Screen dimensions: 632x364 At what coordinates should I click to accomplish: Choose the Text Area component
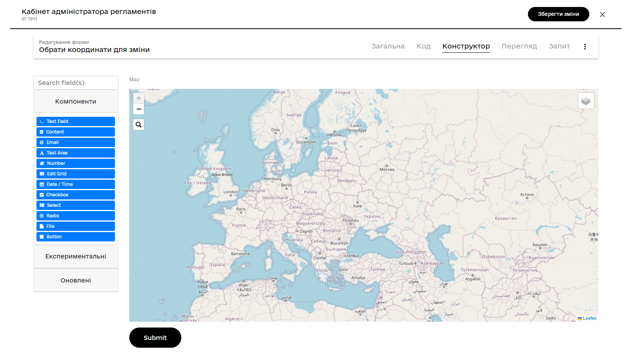coord(76,153)
